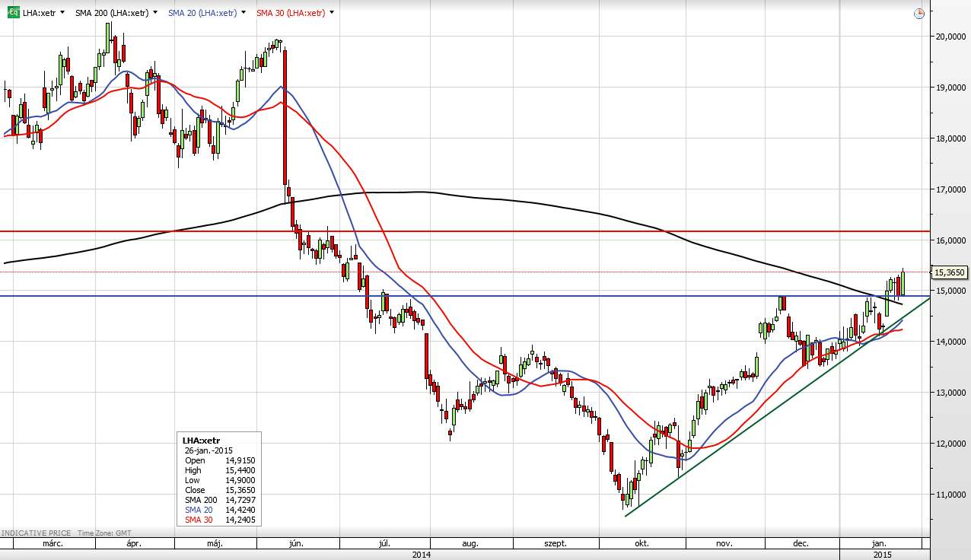Click the Low 14,9000 row
Screen dimensions: 971x560
tap(220, 480)
